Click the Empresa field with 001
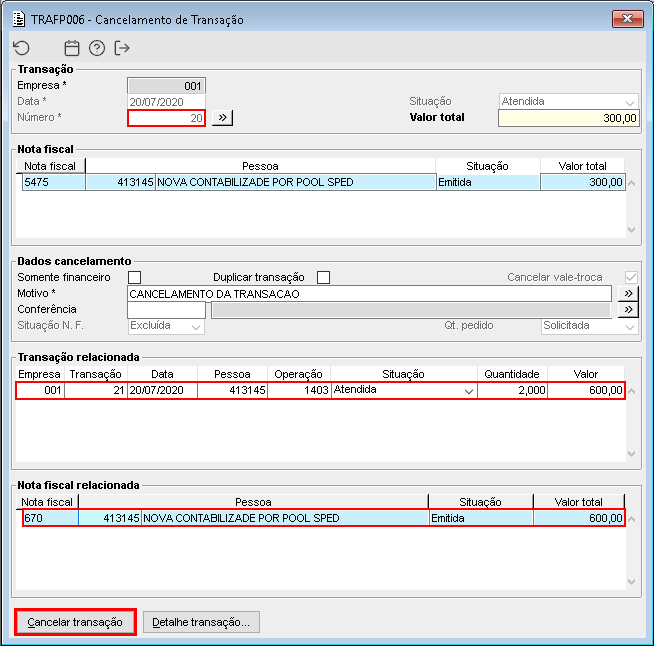This screenshot has width=654, height=646. [166, 86]
